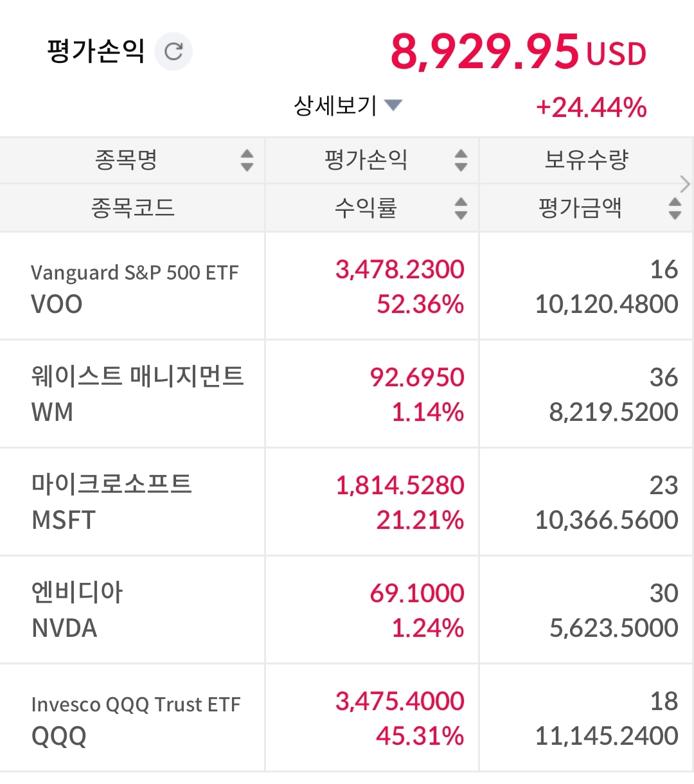694x784 pixels.
Task: Open the 마이크로소프트 holding
Action: coord(112,485)
